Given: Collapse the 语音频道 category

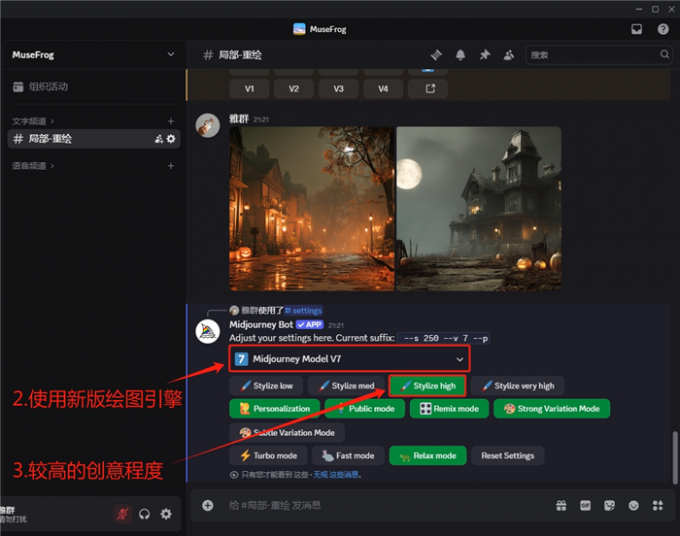Looking at the screenshot, I should (x=33, y=166).
